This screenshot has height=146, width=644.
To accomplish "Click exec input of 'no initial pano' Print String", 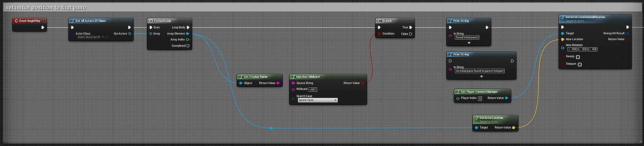I will pyautogui.click(x=450, y=61).
